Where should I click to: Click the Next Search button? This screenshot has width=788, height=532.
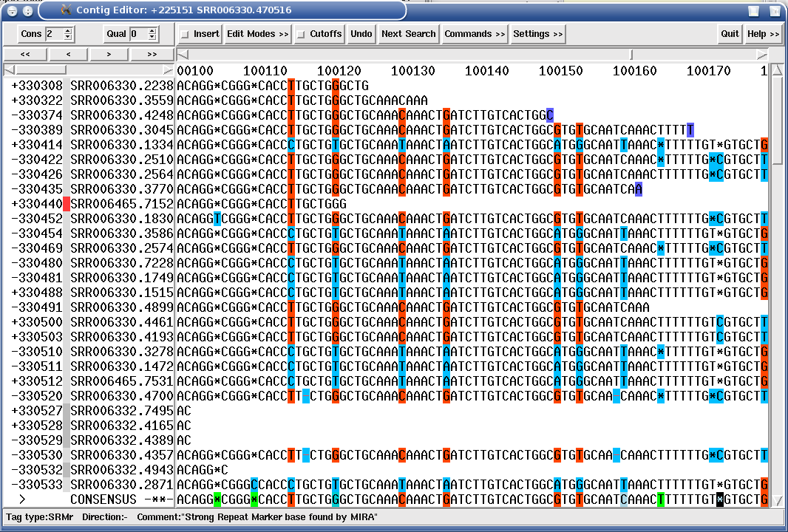[409, 34]
